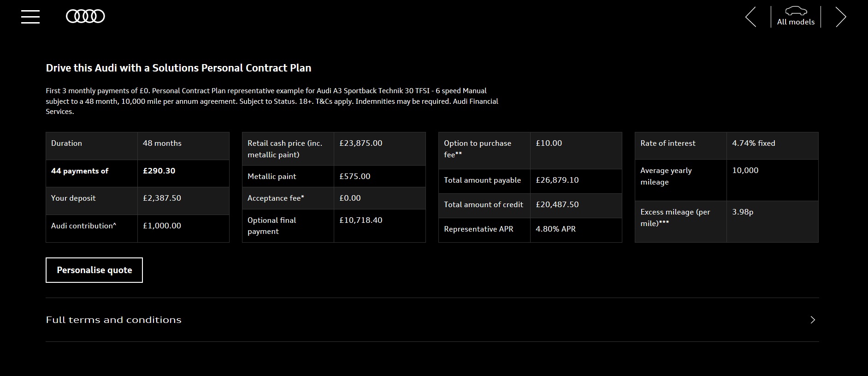Click the Personalise quote button
868x376 pixels.
pos(94,270)
